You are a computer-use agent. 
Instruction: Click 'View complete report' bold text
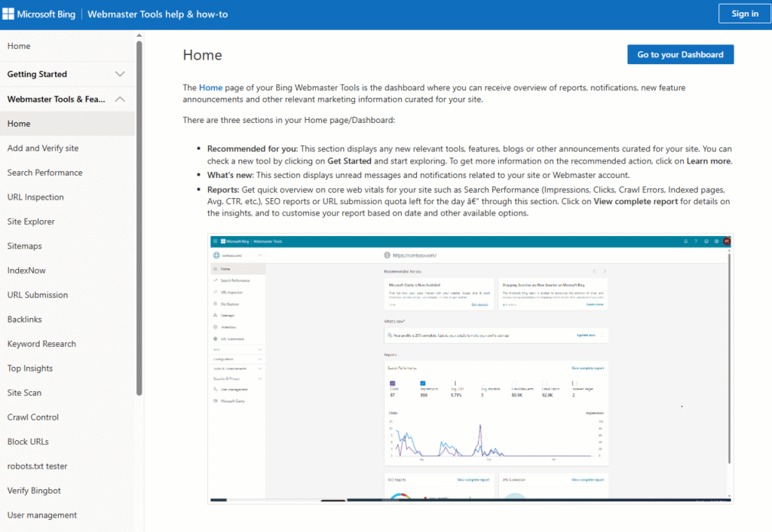pyautogui.click(x=636, y=201)
